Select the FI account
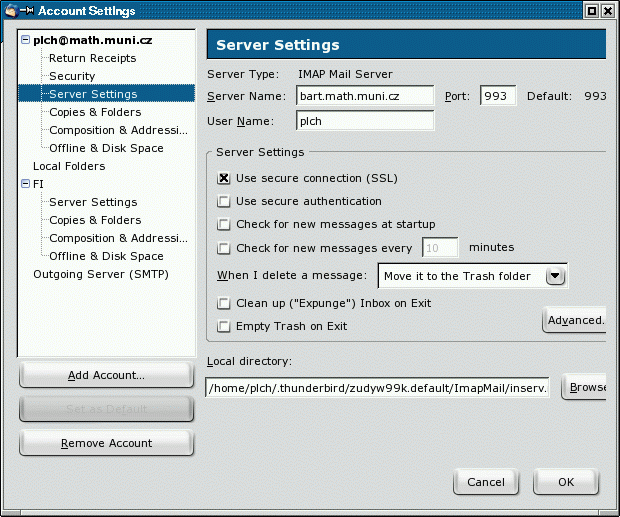The image size is (620, 517). point(38,184)
